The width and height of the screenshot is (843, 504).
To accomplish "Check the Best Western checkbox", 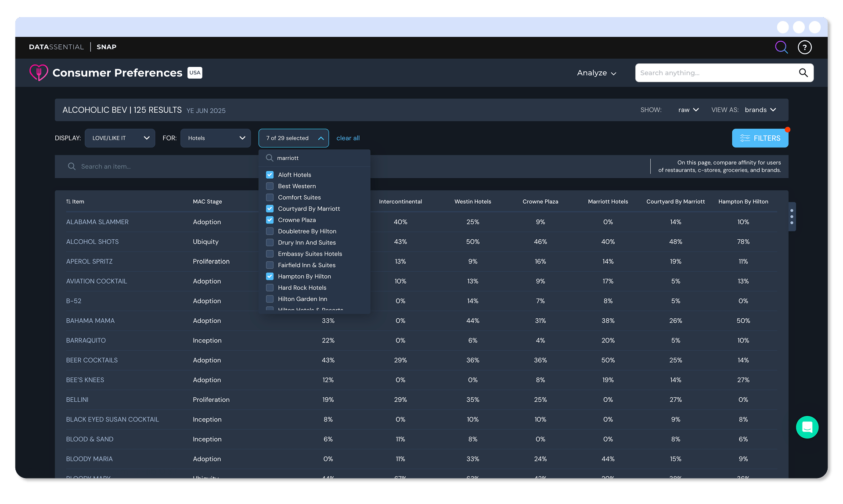I will tap(270, 186).
